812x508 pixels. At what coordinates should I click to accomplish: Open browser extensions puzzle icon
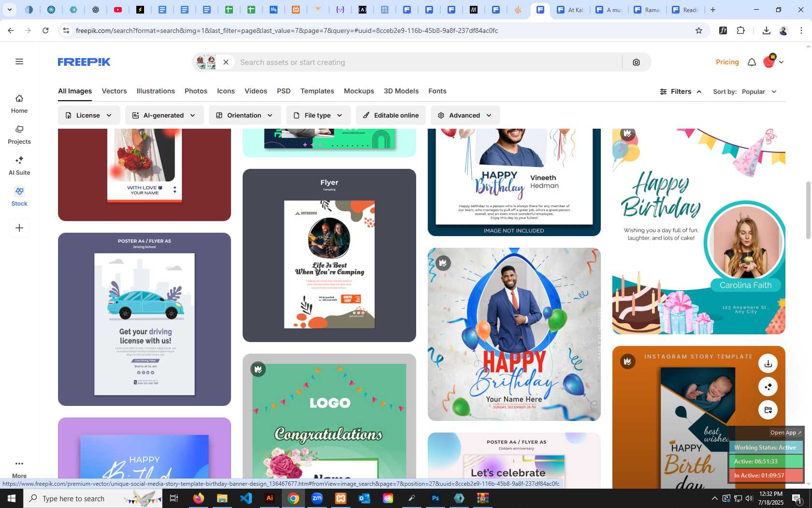(x=740, y=30)
